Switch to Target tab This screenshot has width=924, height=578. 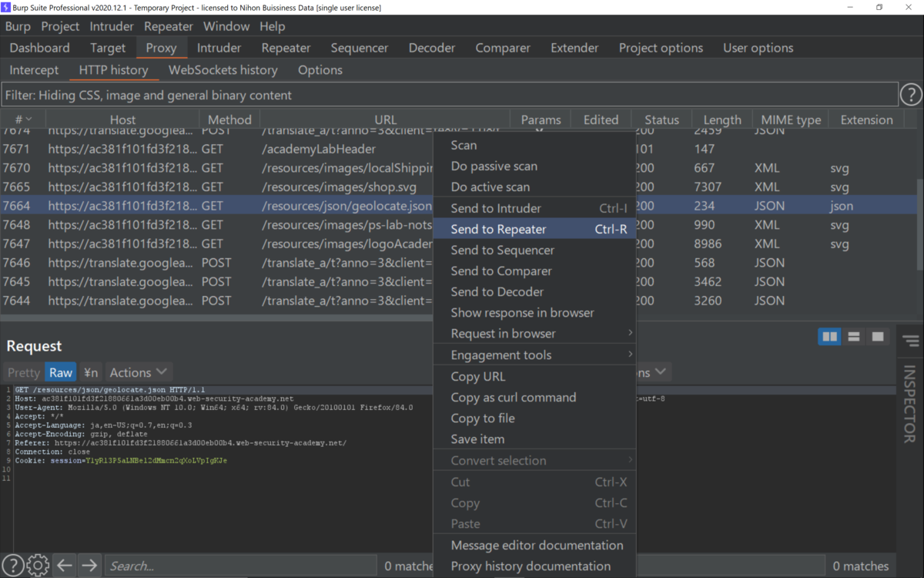108,48
